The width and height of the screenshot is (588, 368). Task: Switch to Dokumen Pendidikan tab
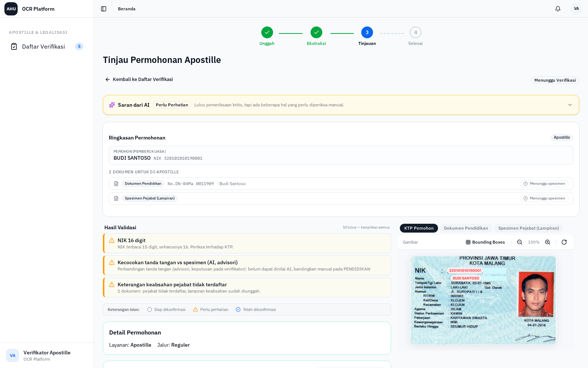466,228
